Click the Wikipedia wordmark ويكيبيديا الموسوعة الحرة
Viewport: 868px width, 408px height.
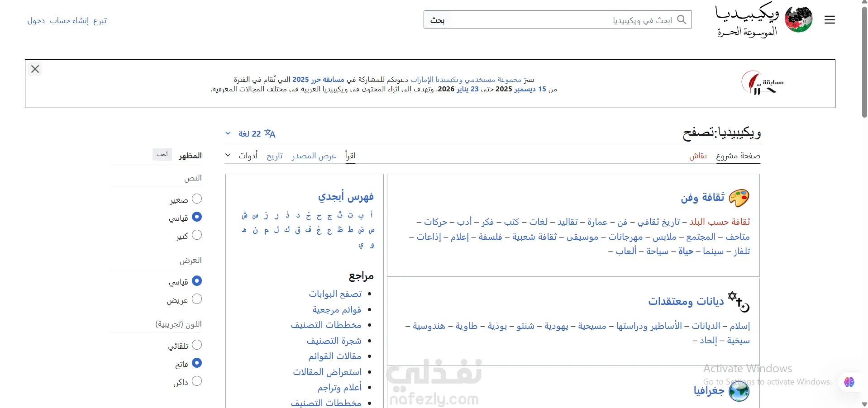747,20
